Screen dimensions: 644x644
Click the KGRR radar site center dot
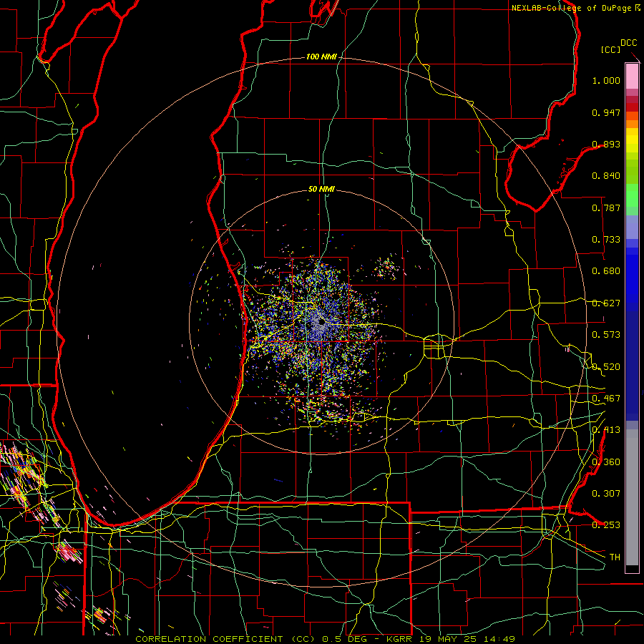[321, 323]
